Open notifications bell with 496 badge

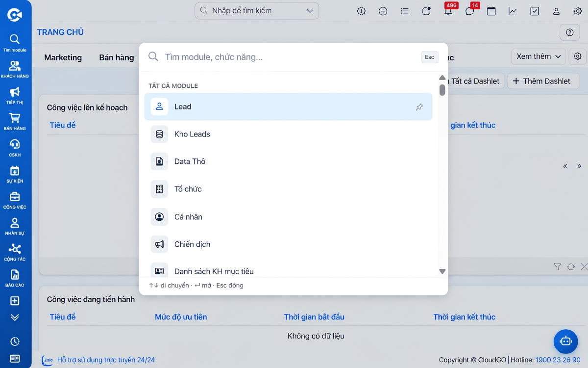point(448,11)
